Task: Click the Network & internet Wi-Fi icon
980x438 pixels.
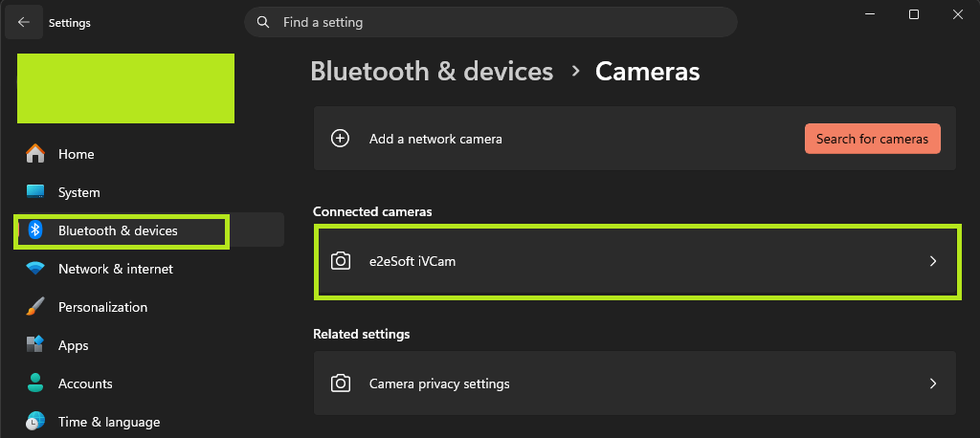Action: pos(35,269)
